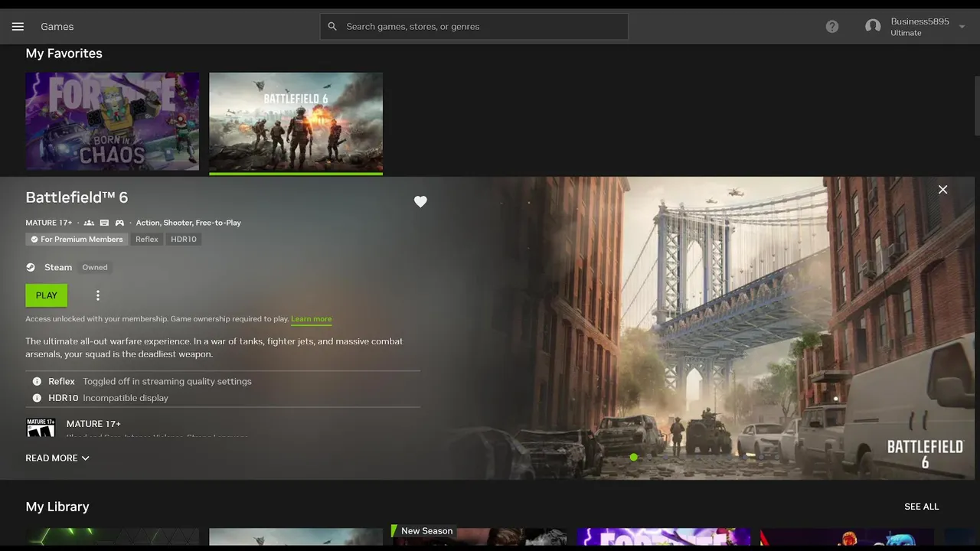Screen dimensions: 980x551
Task: Open the help question mark icon
Action: 832,26
